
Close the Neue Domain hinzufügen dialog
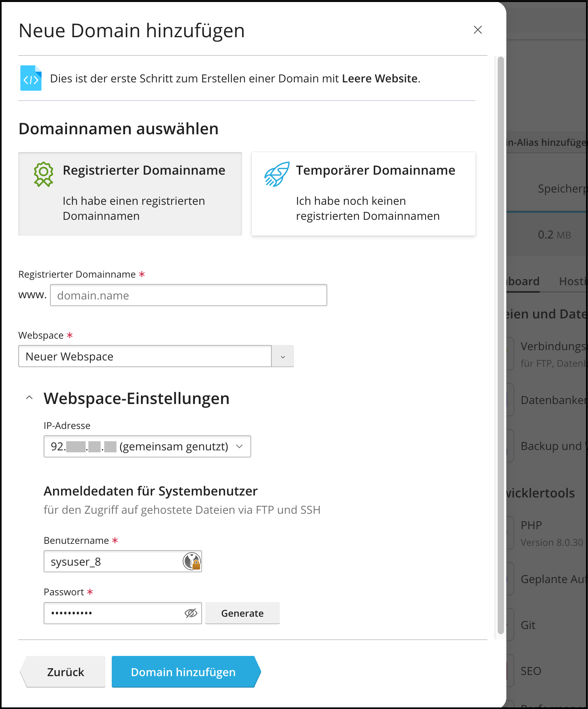coord(477,30)
